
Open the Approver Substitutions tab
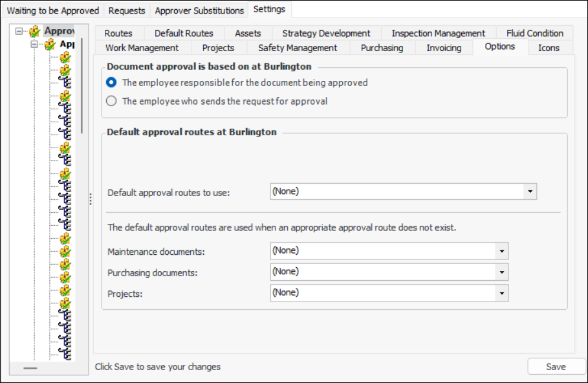pos(199,10)
